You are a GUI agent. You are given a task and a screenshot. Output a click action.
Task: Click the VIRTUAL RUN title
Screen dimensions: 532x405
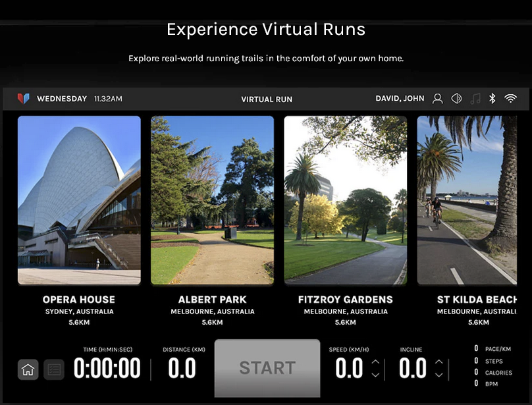pyautogui.click(x=267, y=99)
